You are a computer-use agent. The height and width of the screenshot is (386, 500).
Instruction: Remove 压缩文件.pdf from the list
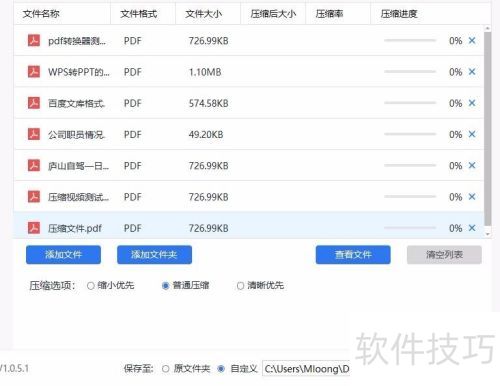pos(472,228)
